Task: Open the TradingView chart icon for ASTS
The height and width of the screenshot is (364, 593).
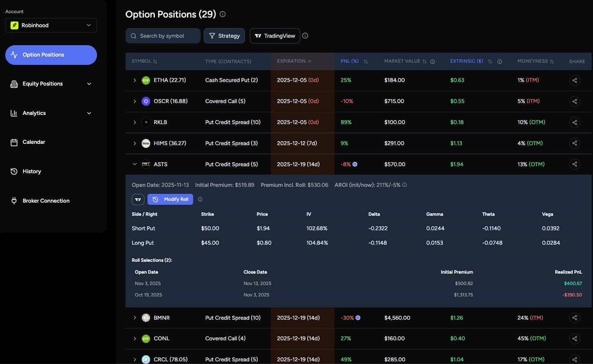Action: (x=138, y=199)
